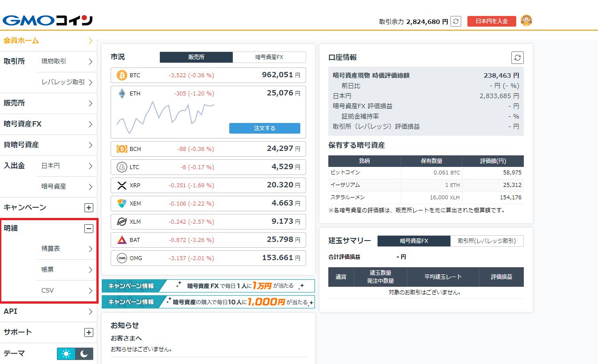Open the user avatar profile icon
The width and height of the screenshot is (598, 364).
click(x=526, y=20)
